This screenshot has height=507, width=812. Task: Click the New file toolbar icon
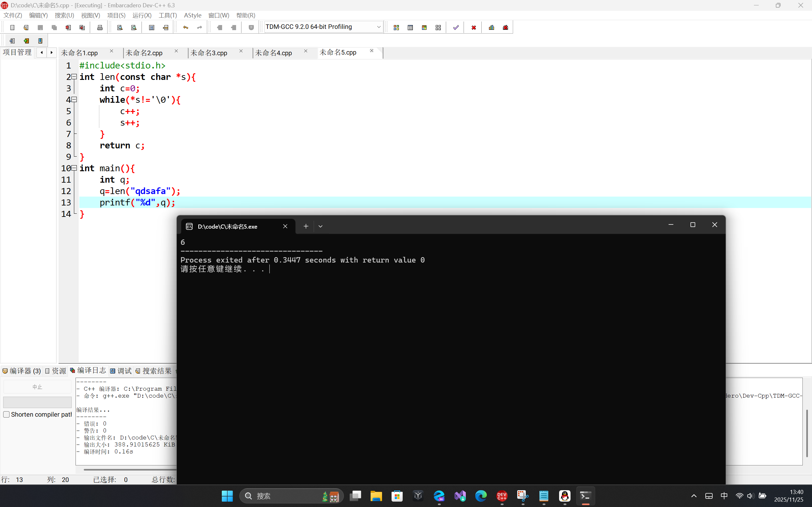[12, 28]
